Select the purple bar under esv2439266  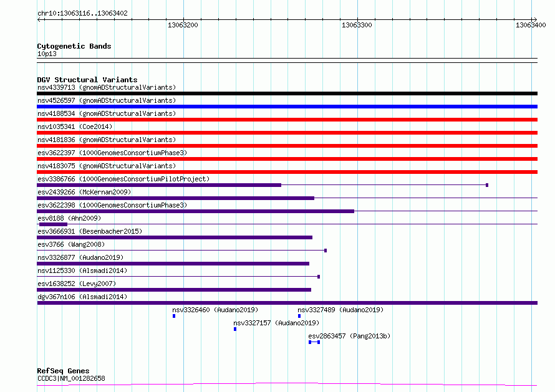coord(176,198)
